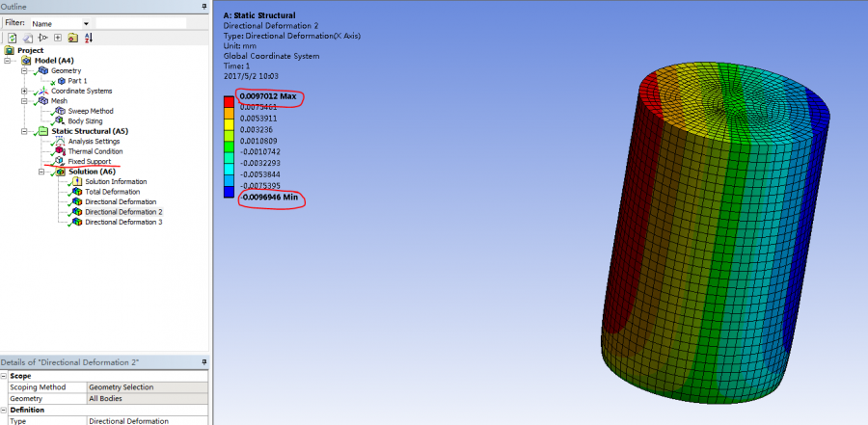Collapse the Solution (A6) node
The height and width of the screenshot is (425, 868).
41,172
